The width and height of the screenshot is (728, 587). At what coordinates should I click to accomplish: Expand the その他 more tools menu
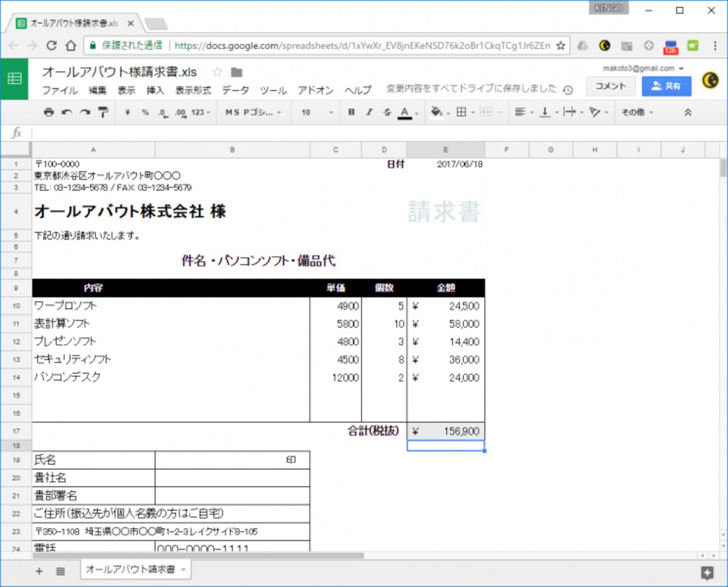pyautogui.click(x=637, y=112)
